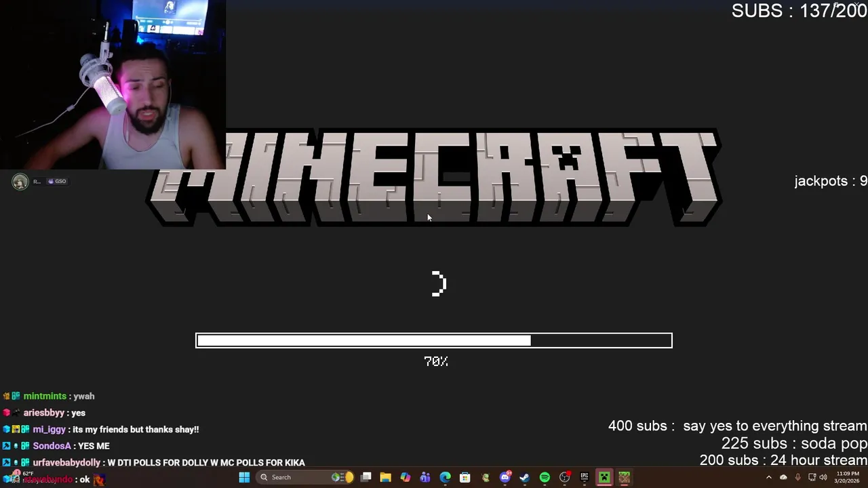This screenshot has width=868, height=488.
Task: Click the taskbar Search box
Action: coord(306,477)
